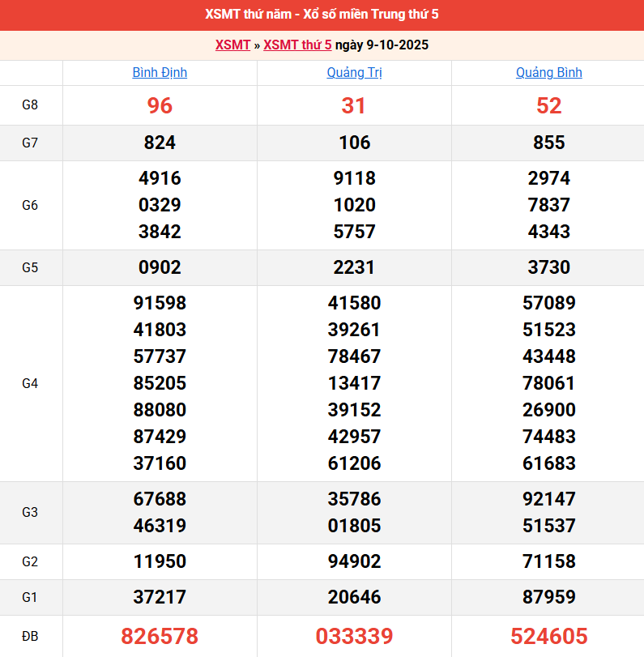Select G7 number 106 in Quảng Trị
The image size is (644, 657).
tap(354, 143)
